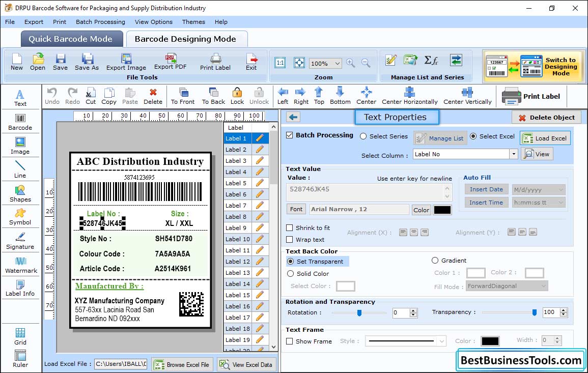Click the fit-to-window zoom icon
The image size is (588, 373).
299,63
